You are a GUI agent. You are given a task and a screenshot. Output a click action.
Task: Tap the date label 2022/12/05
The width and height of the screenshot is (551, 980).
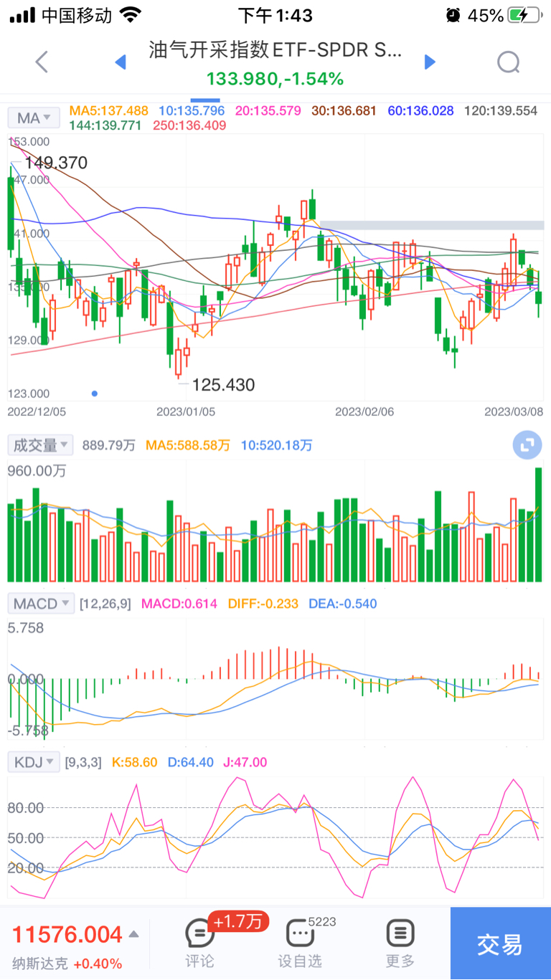37,411
